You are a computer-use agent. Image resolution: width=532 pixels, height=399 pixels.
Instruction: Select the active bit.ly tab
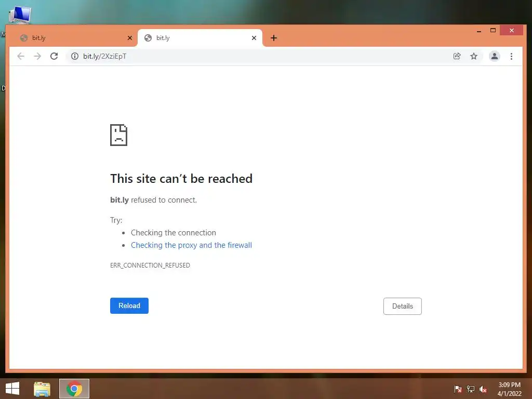tap(199, 38)
